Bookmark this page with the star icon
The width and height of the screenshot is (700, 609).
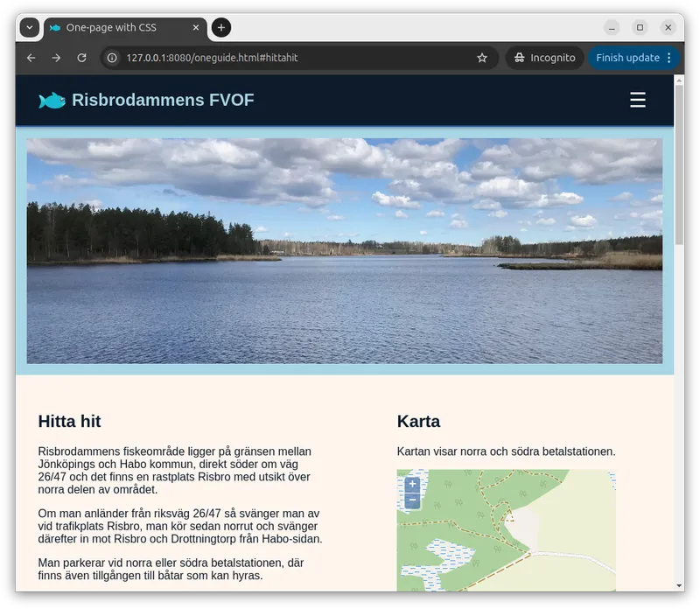[x=482, y=58]
